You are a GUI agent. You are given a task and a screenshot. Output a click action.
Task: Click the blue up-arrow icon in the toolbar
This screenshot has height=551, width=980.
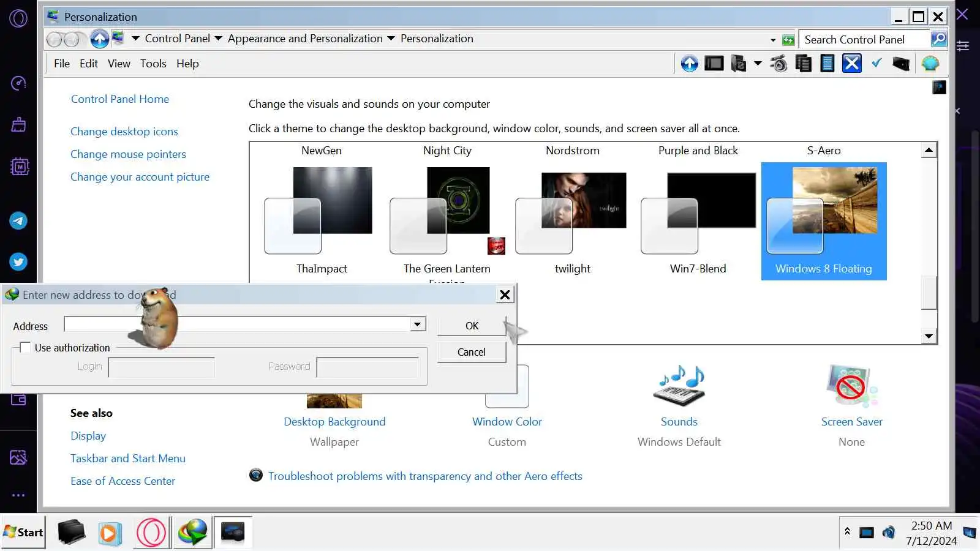click(x=690, y=63)
